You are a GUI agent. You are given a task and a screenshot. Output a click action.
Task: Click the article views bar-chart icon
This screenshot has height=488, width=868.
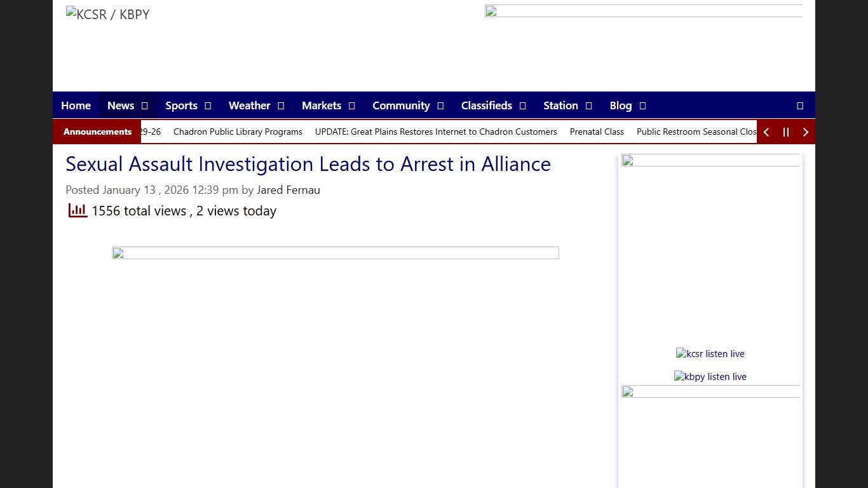[x=77, y=210]
